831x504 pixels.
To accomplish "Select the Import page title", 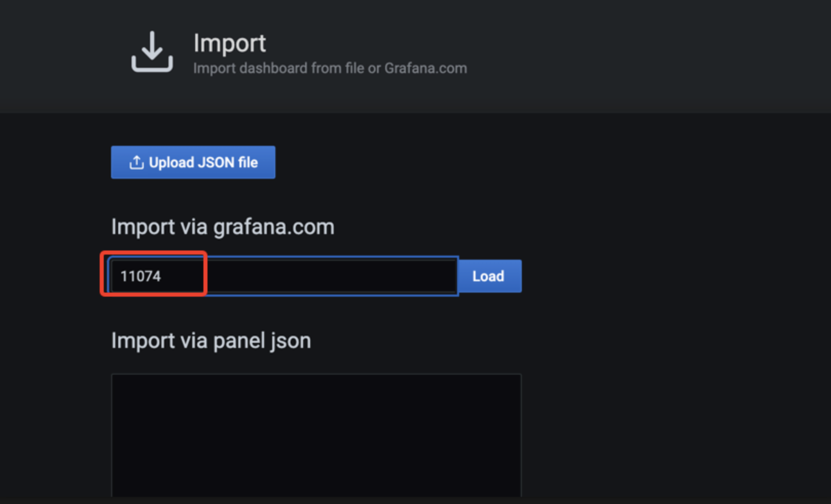I will (230, 43).
